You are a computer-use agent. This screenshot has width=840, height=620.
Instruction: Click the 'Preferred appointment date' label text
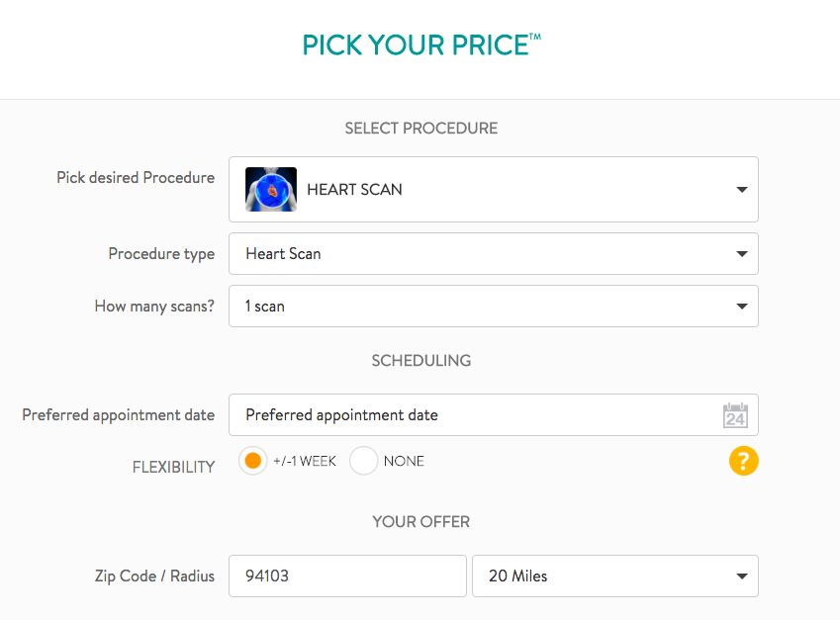(119, 415)
